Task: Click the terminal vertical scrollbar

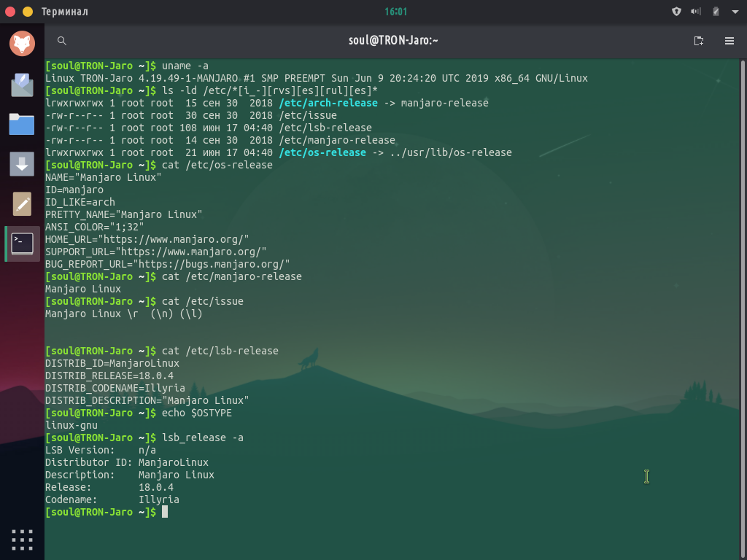Action: (x=742, y=308)
